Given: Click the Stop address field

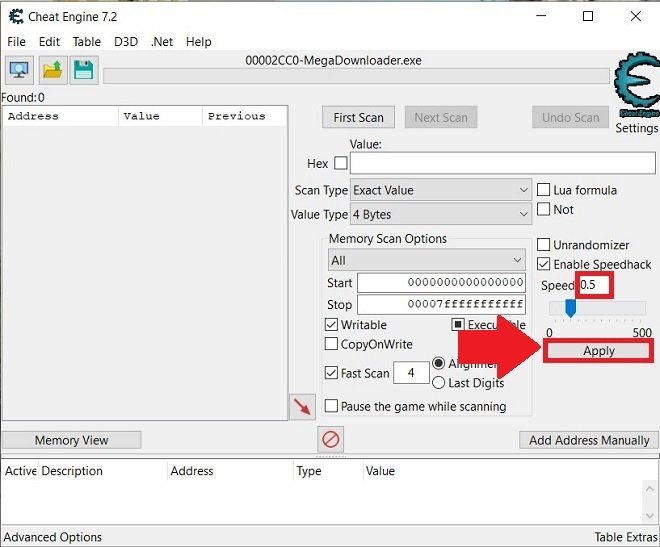Looking at the screenshot, I should coord(441,304).
